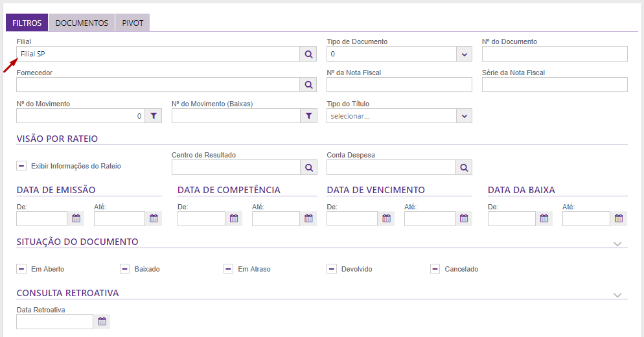Switch to the Pivot tab
This screenshot has width=644, height=337.
pyautogui.click(x=133, y=23)
